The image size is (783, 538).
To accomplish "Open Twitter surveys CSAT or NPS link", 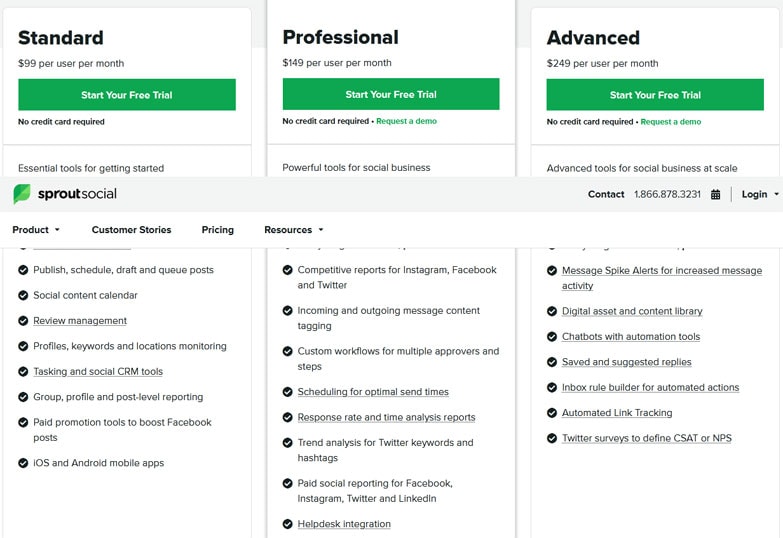I will click(646, 438).
